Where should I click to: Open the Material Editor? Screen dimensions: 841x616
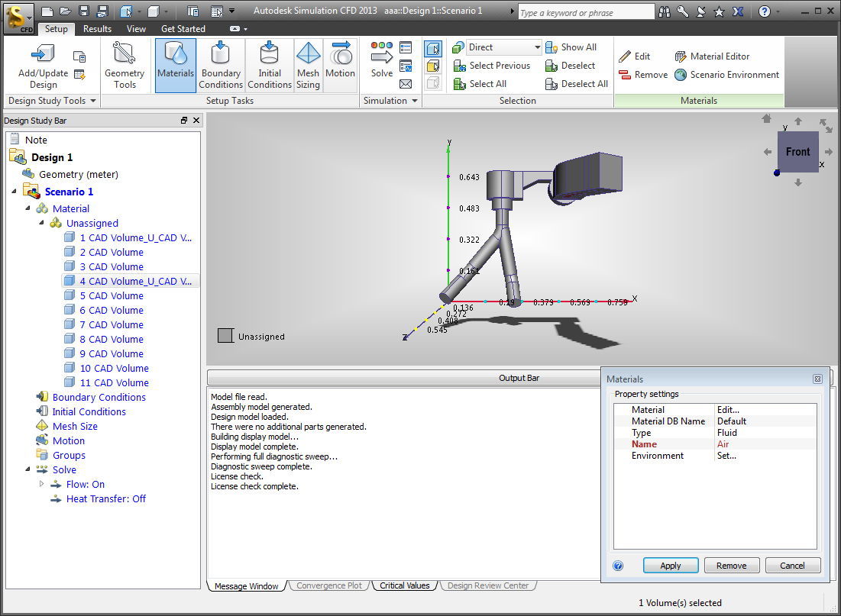712,56
